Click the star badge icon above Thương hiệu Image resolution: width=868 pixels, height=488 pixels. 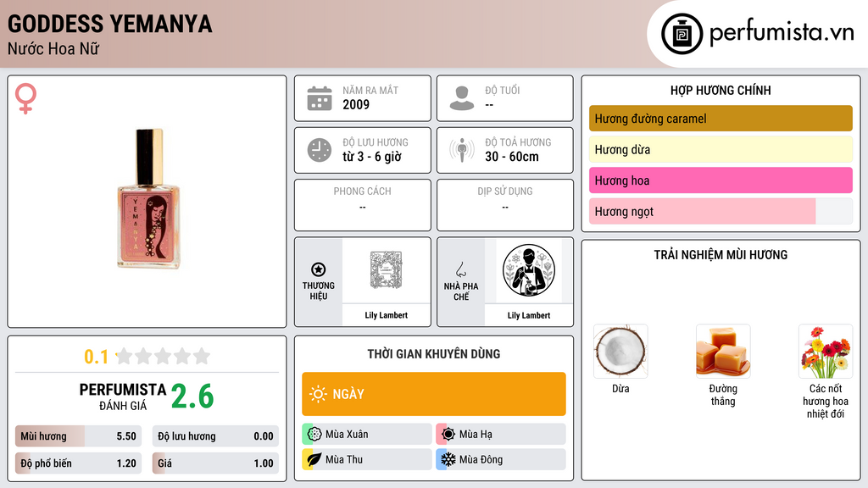319,269
